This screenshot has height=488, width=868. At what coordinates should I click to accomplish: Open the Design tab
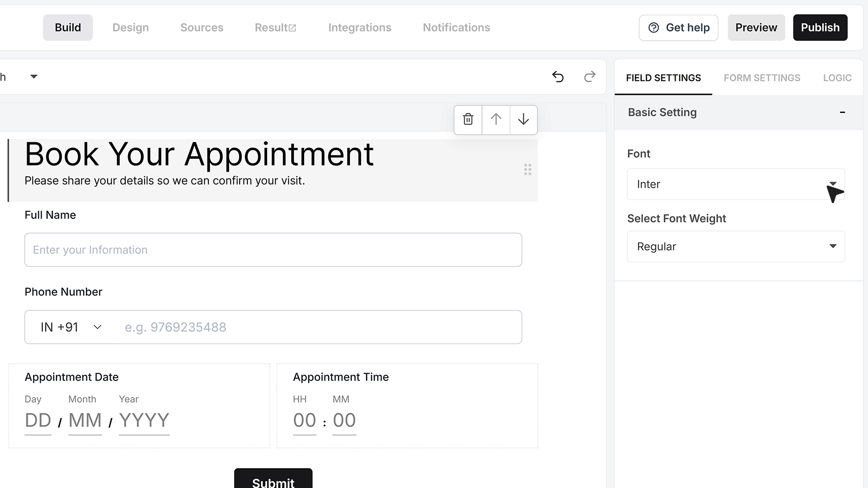[x=131, y=28]
